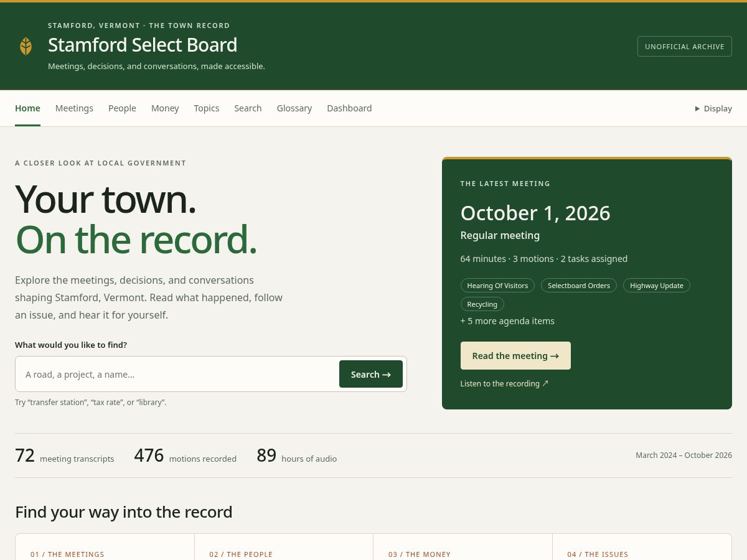Open the Meetings tab

pos(74,108)
